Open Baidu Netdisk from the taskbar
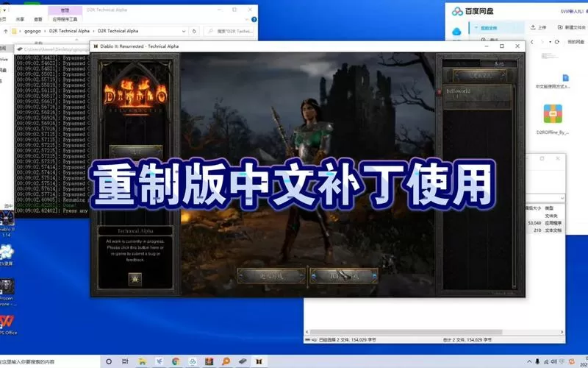 pos(193,361)
